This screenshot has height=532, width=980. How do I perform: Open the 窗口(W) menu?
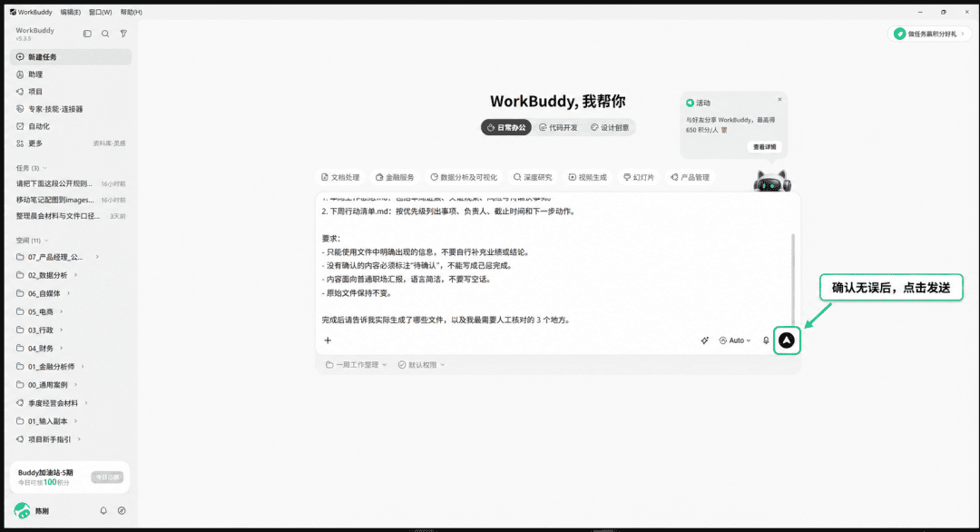click(x=100, y=12)
